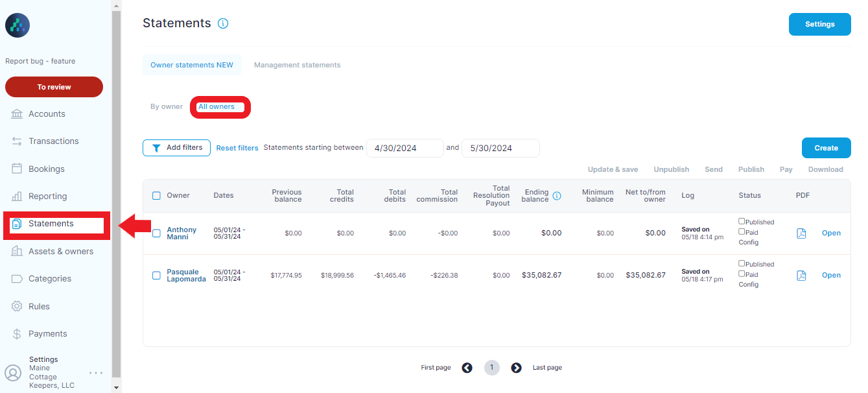Open the three-dots account menu
The height and width of the screenshot is (393, 868).
tap(96, 373)
